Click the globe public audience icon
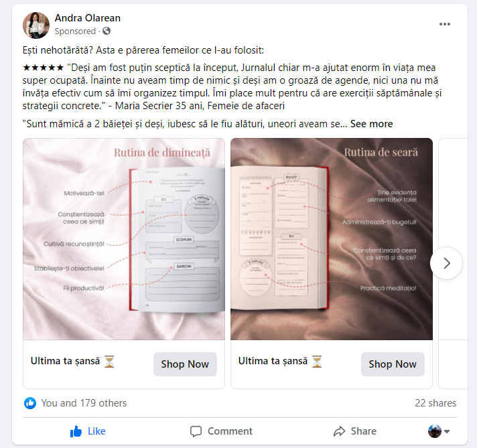The width and height of the screenshot is (477, 448). pyautogui.click(x=107, y=31)
